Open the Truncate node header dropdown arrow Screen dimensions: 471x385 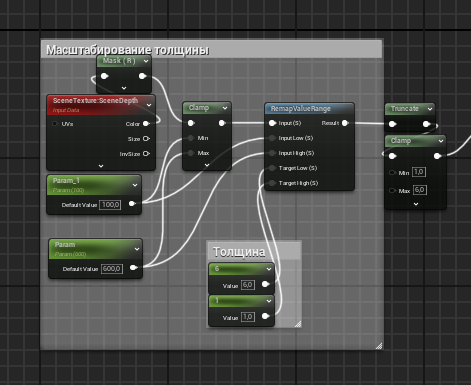(x=430, y=109)
